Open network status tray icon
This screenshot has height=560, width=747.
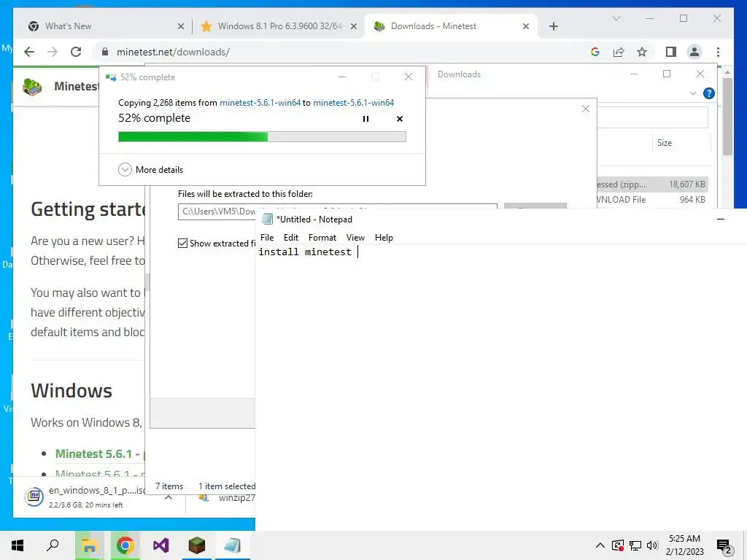click(x=635, y=545)
